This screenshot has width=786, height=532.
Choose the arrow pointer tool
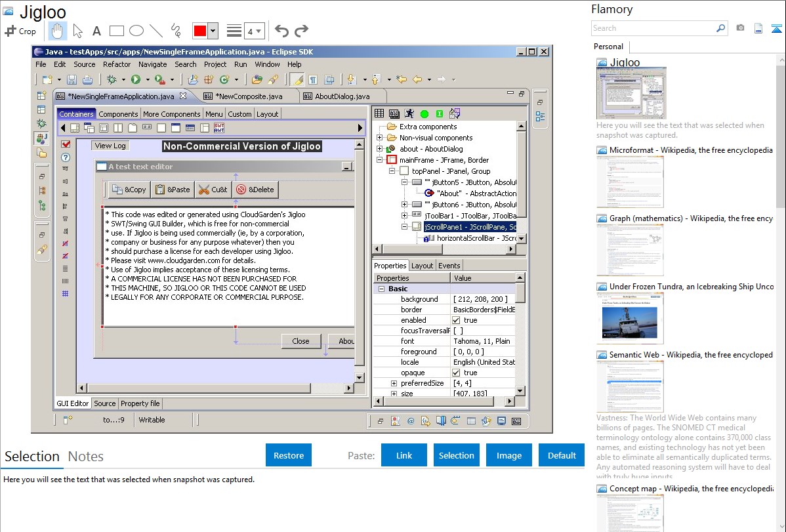pyautogui.click(x=77, y=31)
